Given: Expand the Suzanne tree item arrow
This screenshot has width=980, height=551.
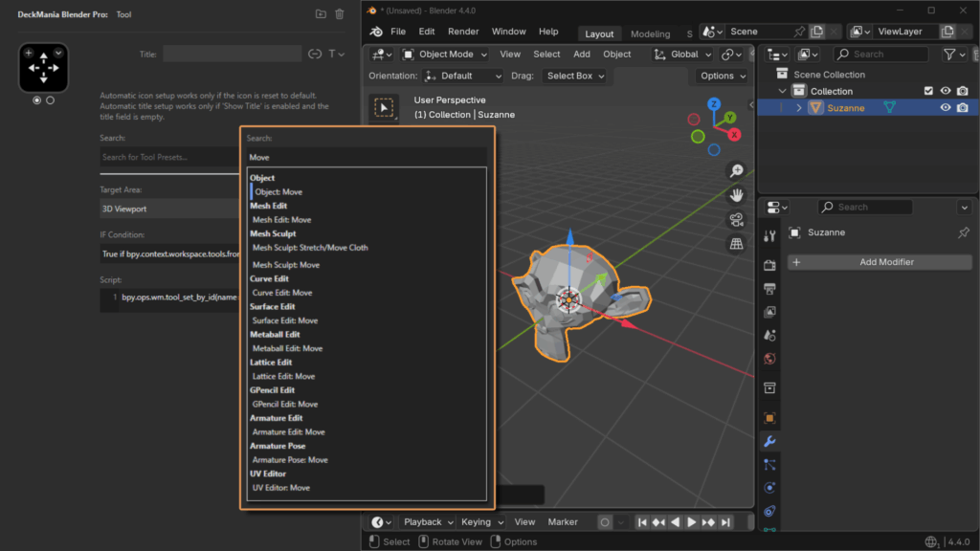Looking at the screenshot, I should [x=799, y=108].
